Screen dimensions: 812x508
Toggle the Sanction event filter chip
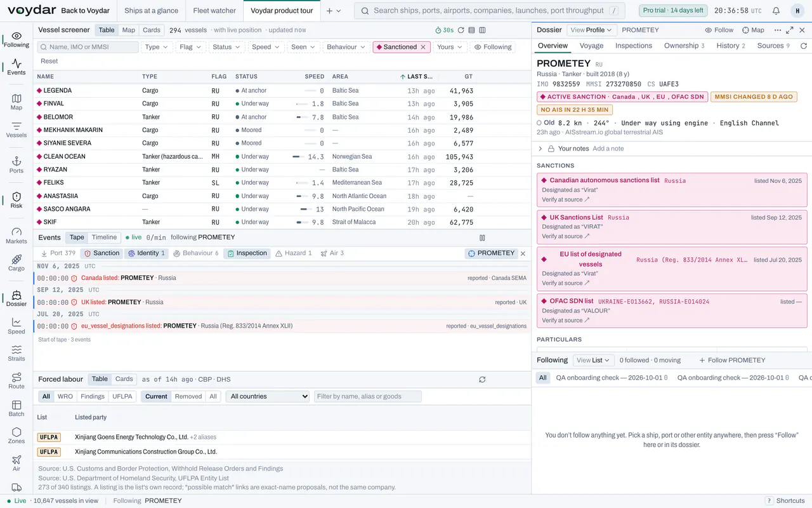click(x=102, y=253)
